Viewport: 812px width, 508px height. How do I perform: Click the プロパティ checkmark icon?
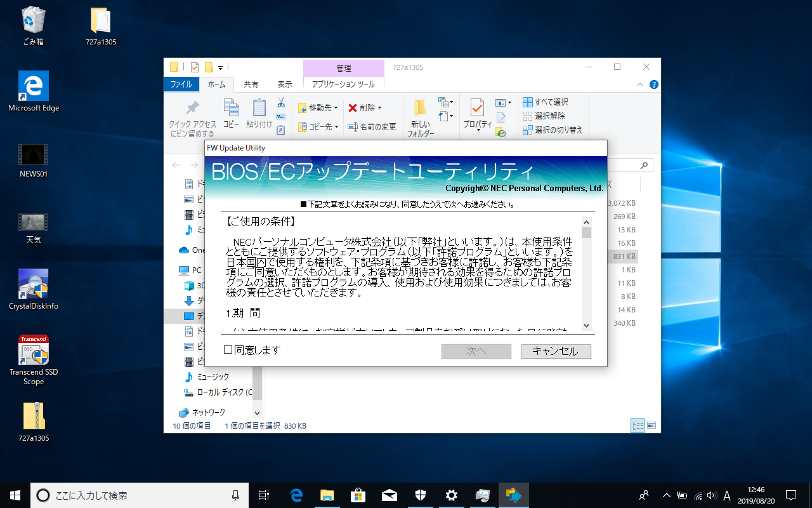[477, 108]
